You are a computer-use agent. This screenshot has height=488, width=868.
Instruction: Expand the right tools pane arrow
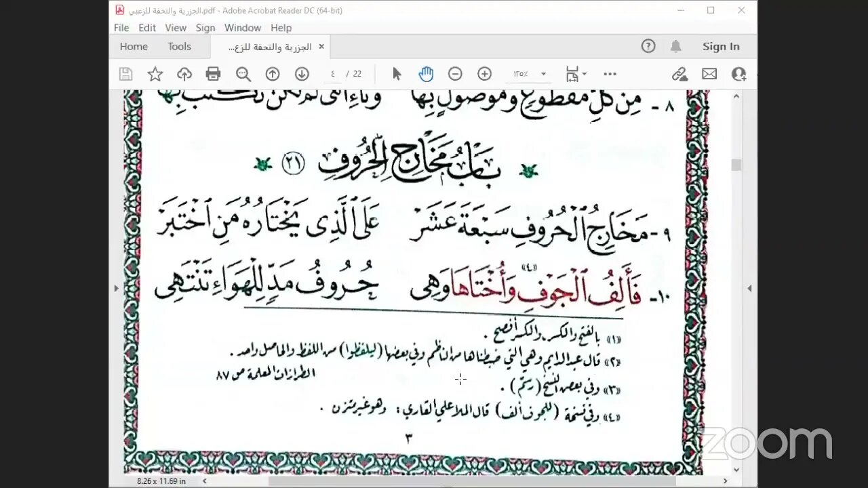[x=749, y=288]
